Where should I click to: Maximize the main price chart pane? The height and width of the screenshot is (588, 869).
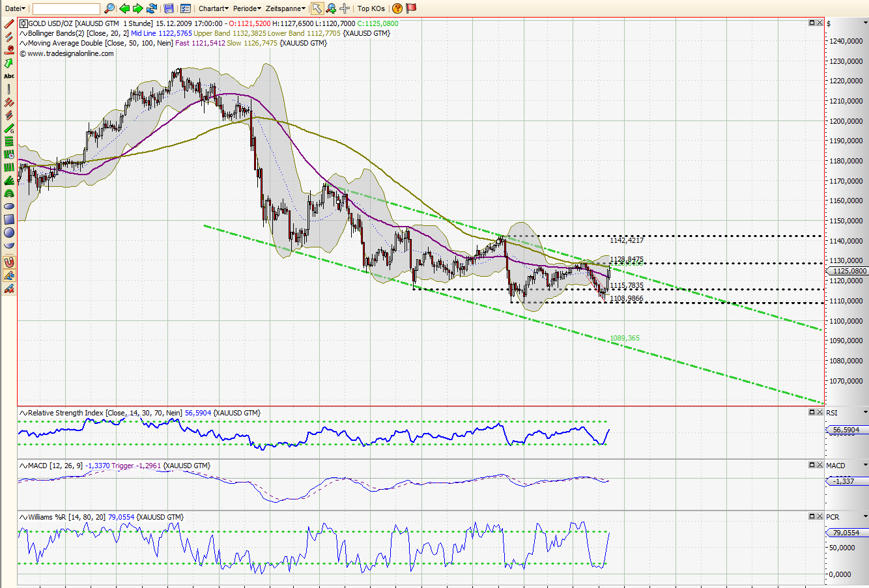coord(812,23)
